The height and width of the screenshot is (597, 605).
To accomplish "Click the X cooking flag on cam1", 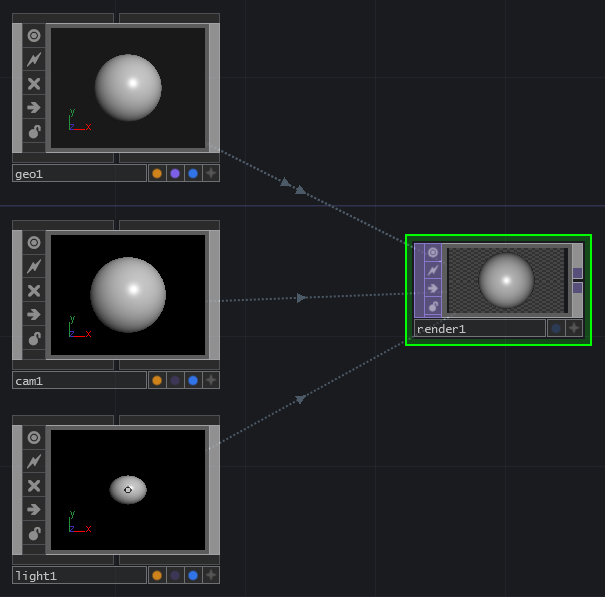I will (34, 290).
